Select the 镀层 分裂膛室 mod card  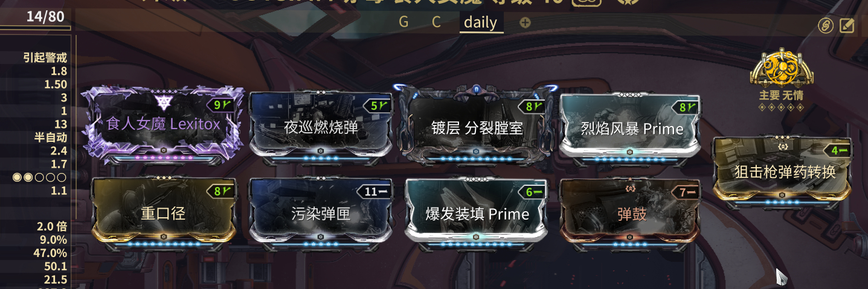[x=477, y=127]
